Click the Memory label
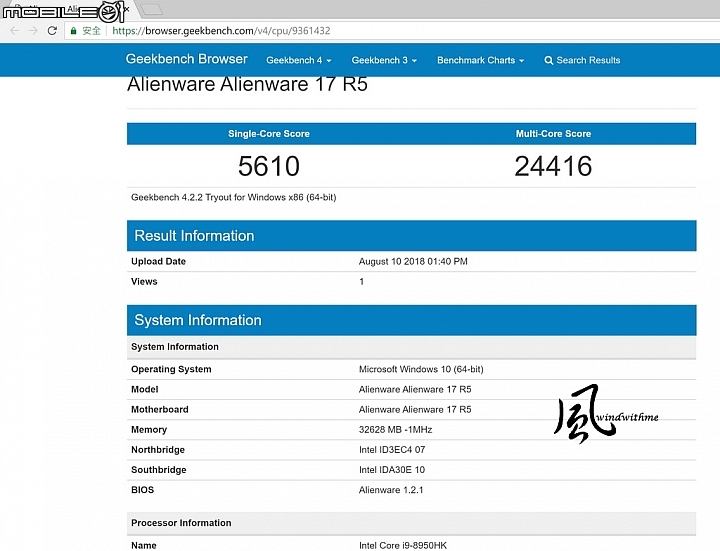Image resolution: width=720 pixels, height=551 pixels. pos(149,430)
